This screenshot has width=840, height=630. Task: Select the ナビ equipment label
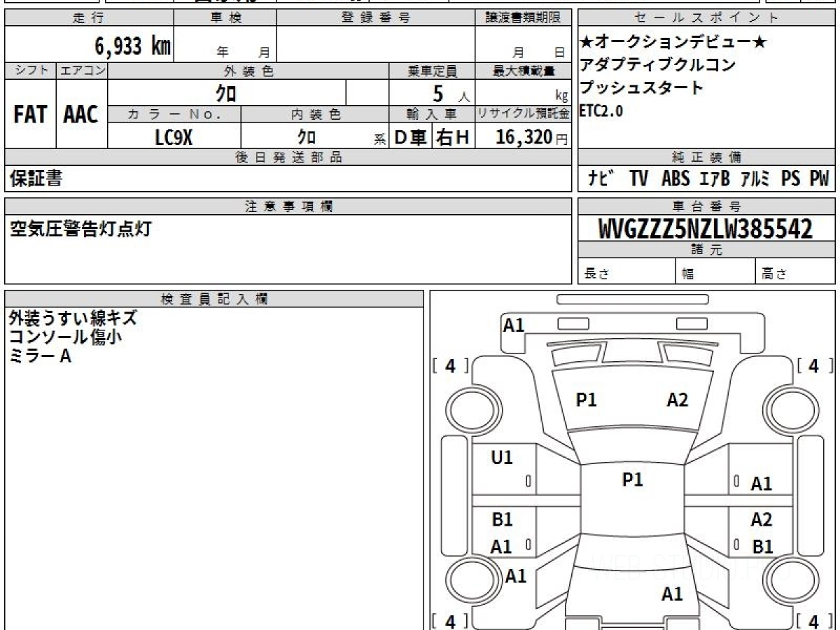pyautogui.click(x=601, y=178)
